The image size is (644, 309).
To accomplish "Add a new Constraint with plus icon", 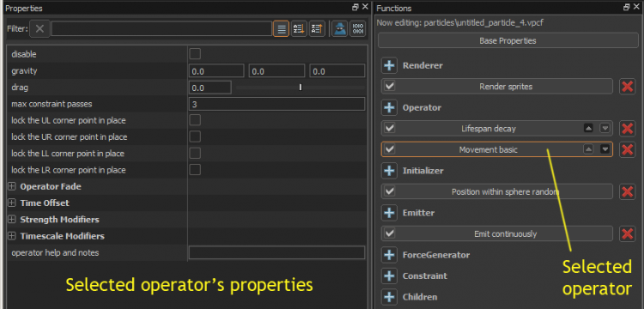I will pos(389,276).
